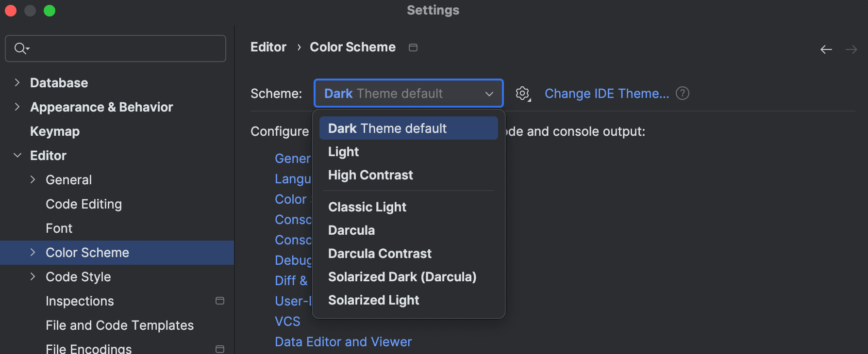The width and height of the screenshot is (868, 354).
Task: Open Change IDE Theme link
Action: pos(607,93)
